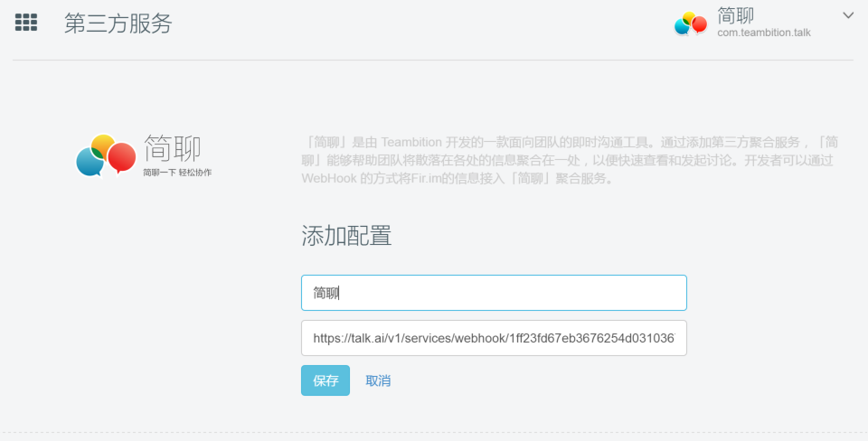Focus the webhook URL input field
This screenshot has width=868, height=441.
[x=494, y=338]
